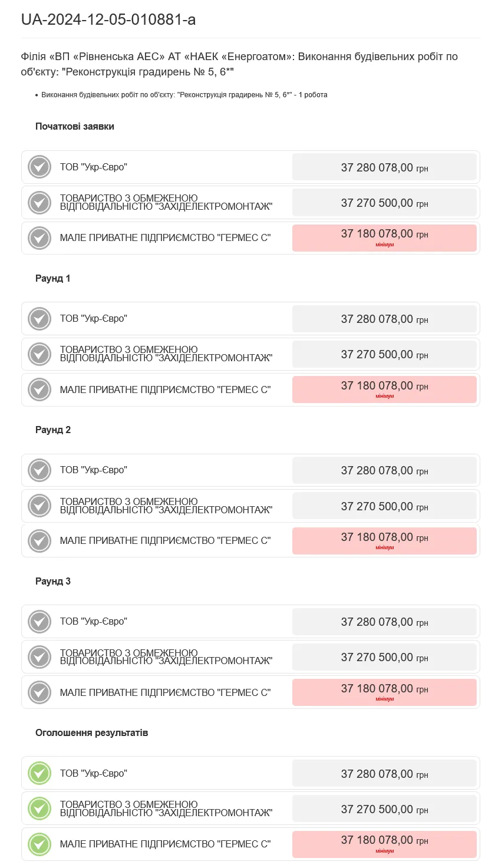
Task: Click gray checkmark for ЗАХІДЕЛЕКТРОМОНТАЖ in Раунд 1
Action: tap(39, 354)
